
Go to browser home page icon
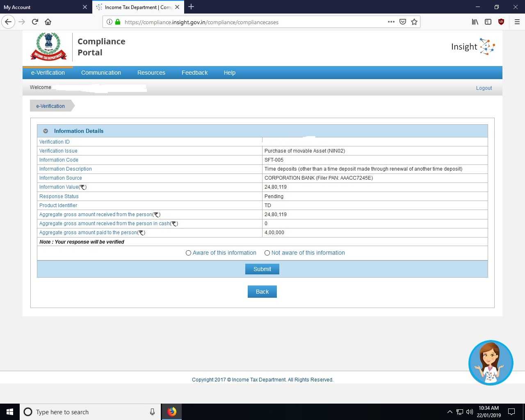(x=48, y=22)
